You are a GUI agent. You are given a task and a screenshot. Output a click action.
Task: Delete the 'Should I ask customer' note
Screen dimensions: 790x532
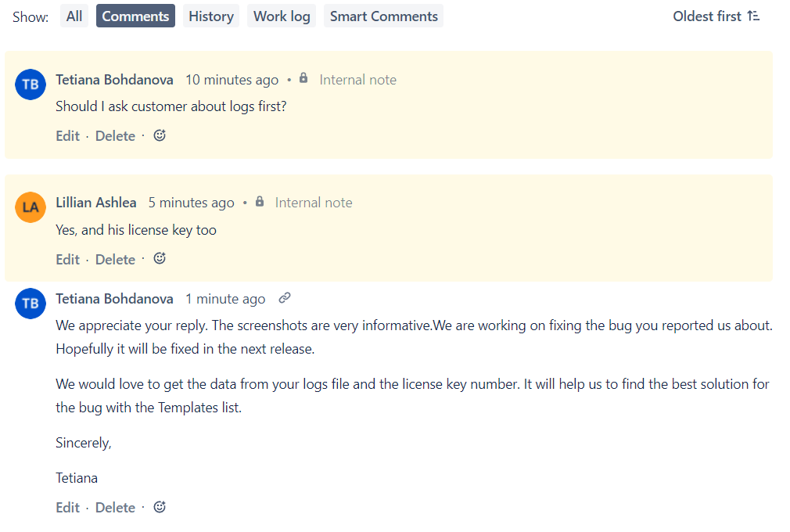point(115,136)
